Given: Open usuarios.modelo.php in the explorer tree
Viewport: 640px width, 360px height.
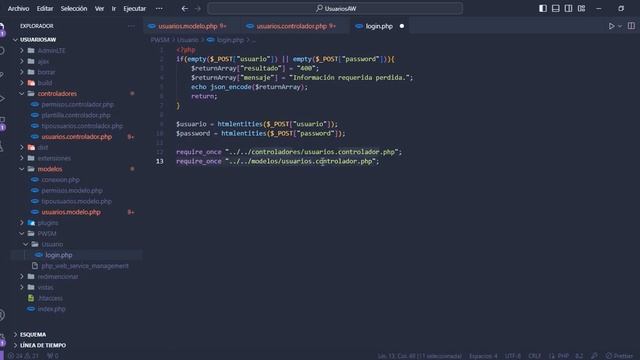Looking at the screenshot, I should pyautogui.click(x=71, y=212).
